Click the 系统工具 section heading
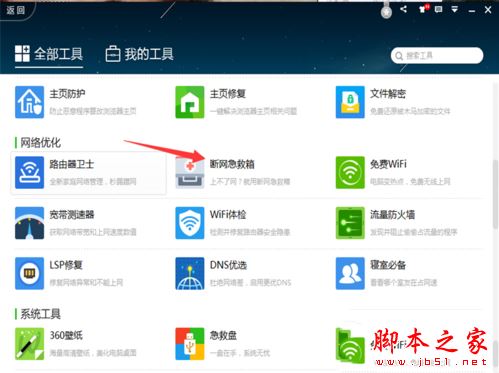Viewport: 499px width, 373px height. [40, 314]
